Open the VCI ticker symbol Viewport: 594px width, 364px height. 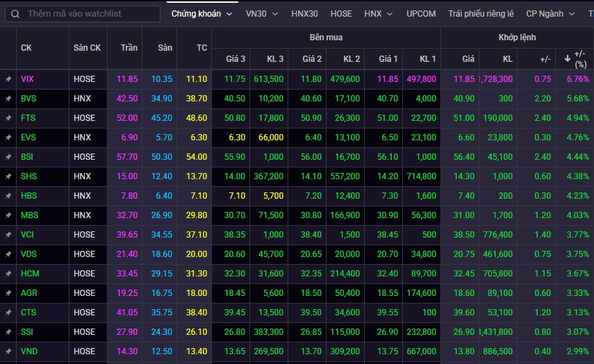(28, 235)
